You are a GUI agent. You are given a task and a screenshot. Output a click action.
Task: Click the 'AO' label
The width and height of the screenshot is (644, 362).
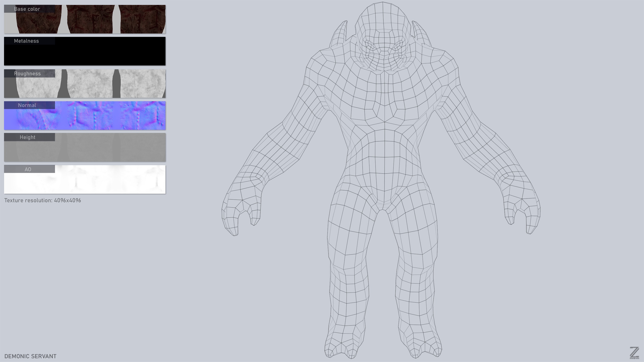point(28,169)
